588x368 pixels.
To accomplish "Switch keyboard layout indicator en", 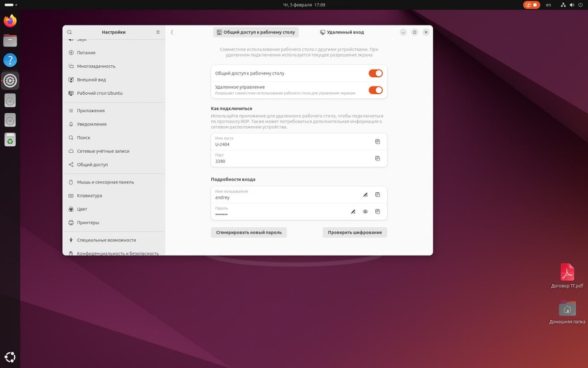I will click(x=548, y=5).
